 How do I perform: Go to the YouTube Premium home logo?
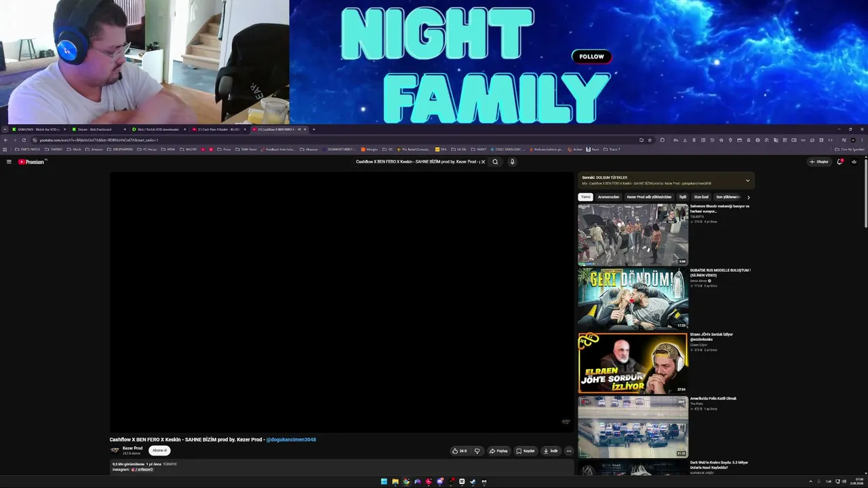coord(31,162)
